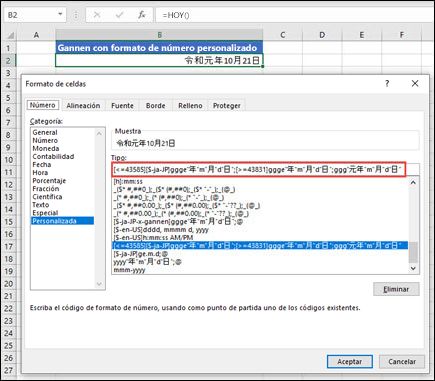This screenshot has width=435, height=381.
Task: Select column F header
Action: [401, 35]
